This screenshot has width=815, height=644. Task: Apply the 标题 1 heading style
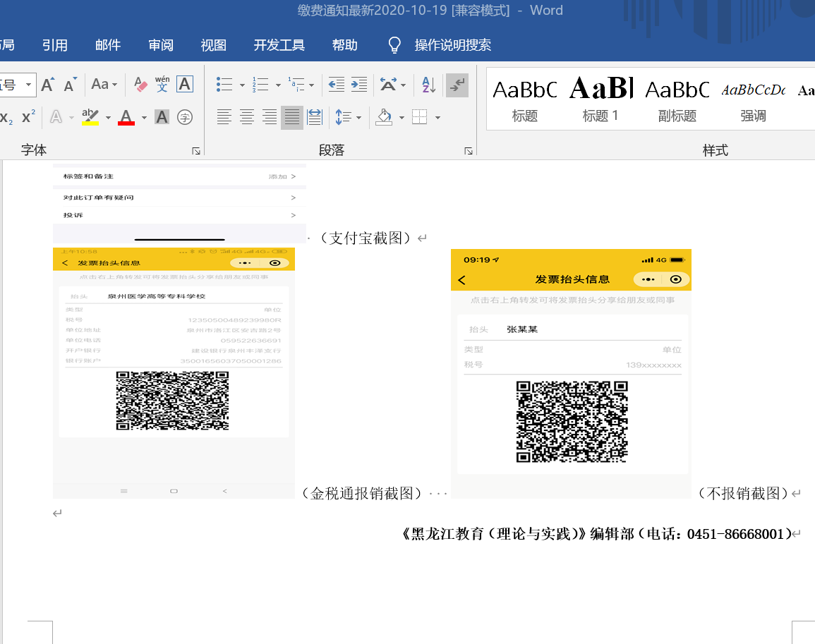point(601,99)
